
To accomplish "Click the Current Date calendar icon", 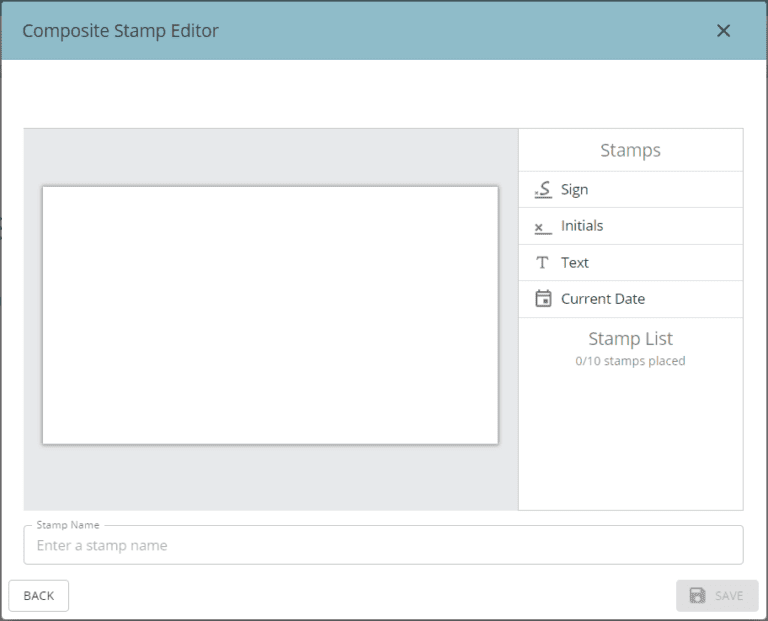I will click(543, 299).
